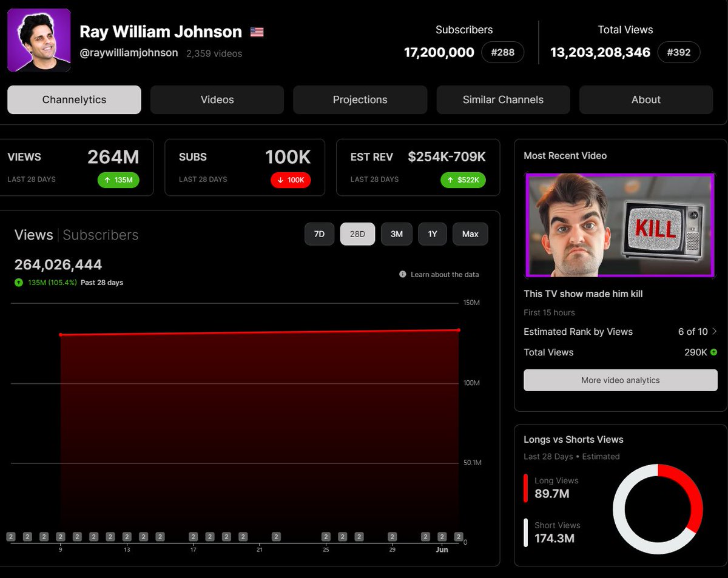Click the green 135M change badge
This screenshot has width=728, height=578.
coord(118,180)
